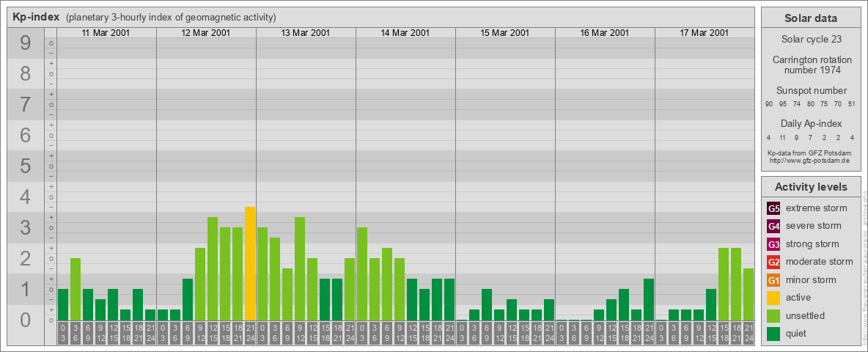The image size is (868, 352).
Task: Click the dark green 'quiet' legend swatch
Action: click(x=773, y=334)
